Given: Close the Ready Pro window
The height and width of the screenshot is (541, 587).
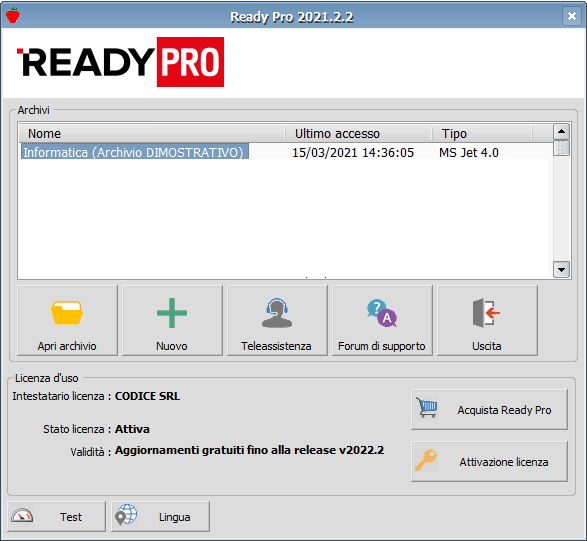Looking at the screenshot, I should (572, 16).
